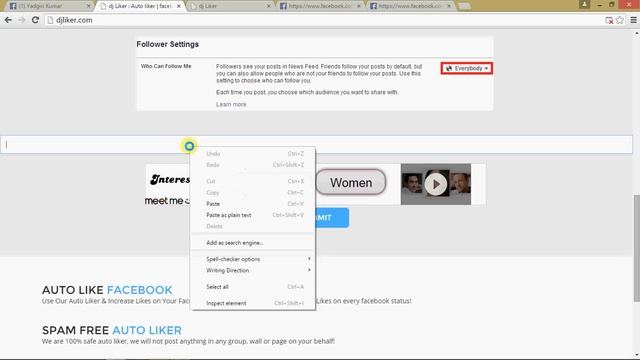Open a new tab button
Image resolution: width=640 pixels, height=360 pixels.
464,6
